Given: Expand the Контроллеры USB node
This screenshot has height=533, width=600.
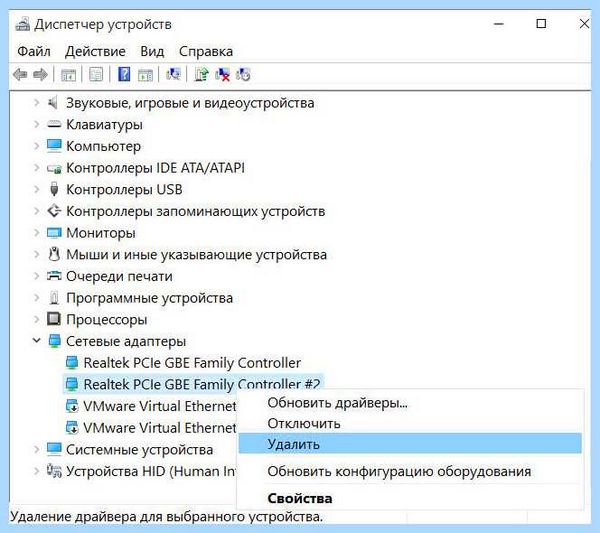Looking at the screenshot, I should [x=36, y=189].
